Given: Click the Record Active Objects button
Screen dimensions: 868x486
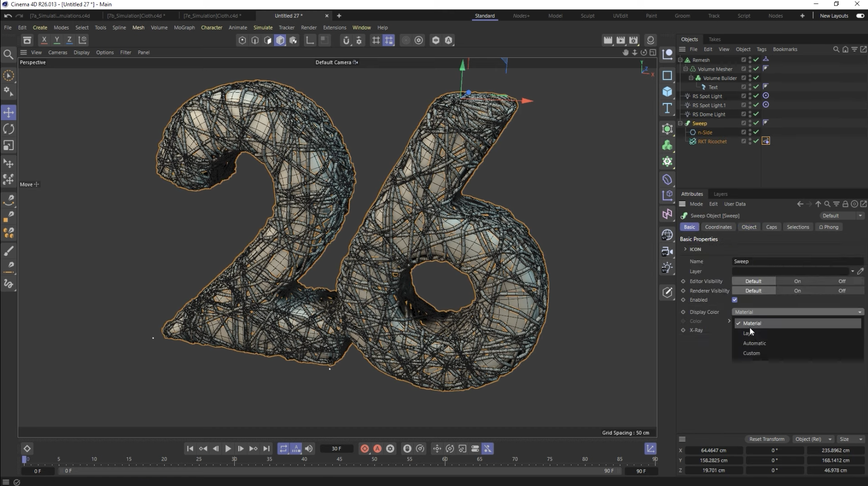Looking at the screenshot, I should pos(365,449).
